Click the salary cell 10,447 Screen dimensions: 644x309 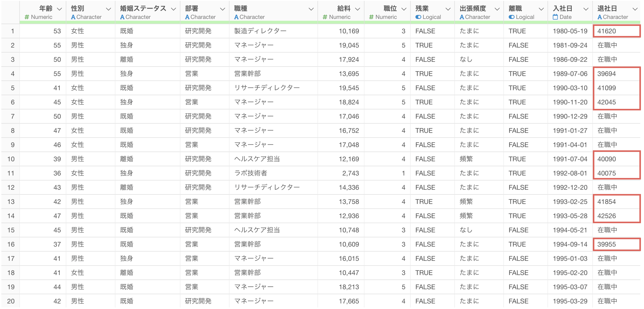click(341, 273)
